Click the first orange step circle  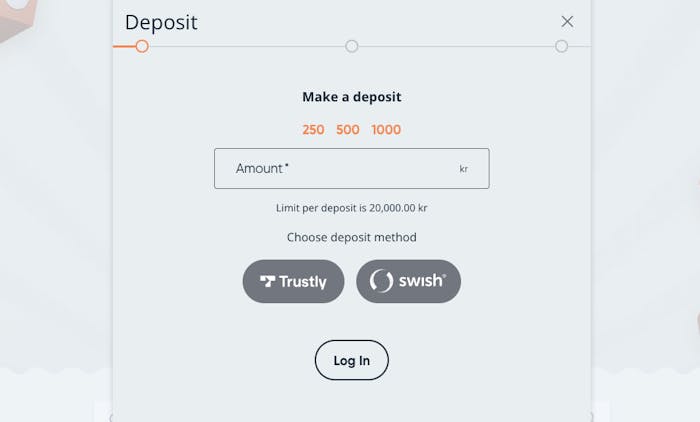tap(142, 46)
